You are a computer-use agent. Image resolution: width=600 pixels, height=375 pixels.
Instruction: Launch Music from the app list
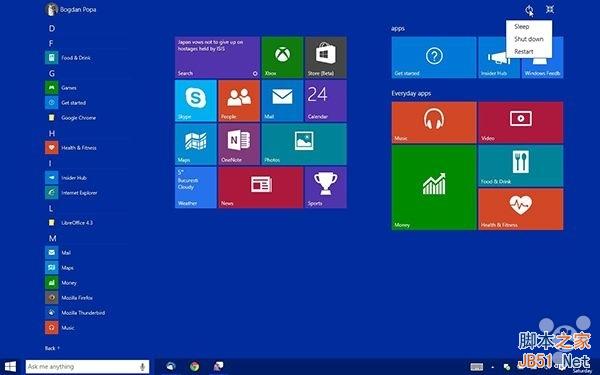[x=60, y=328]
